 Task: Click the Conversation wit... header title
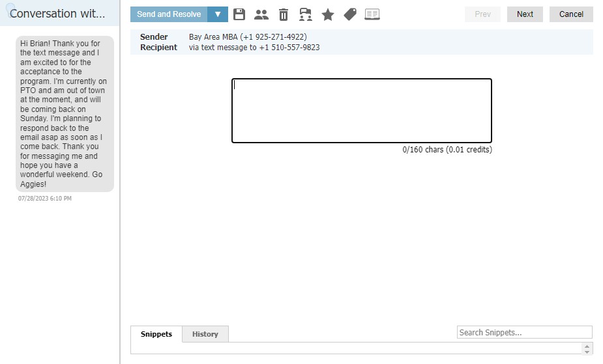pos(57,14)
